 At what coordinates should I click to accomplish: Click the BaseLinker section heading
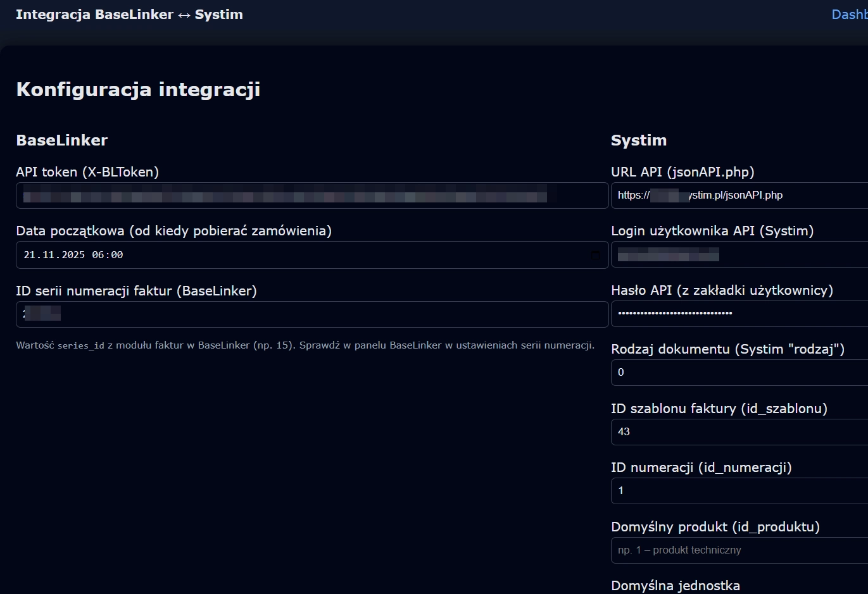(x=61, y=140)
